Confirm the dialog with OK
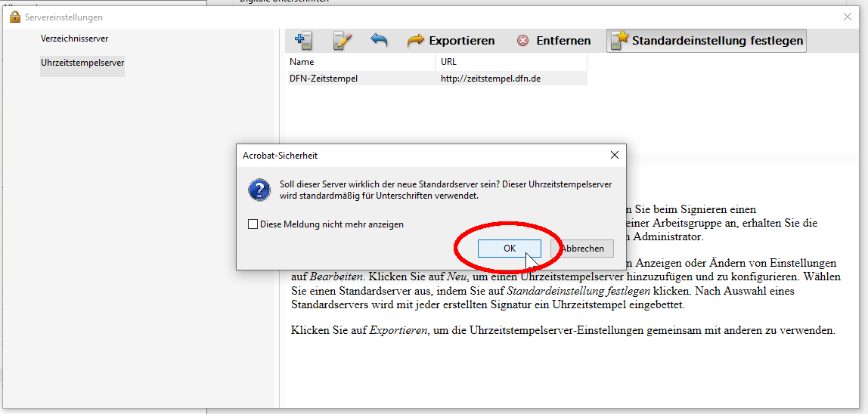Viewport: 868px width, 414px height. (510, 249)
